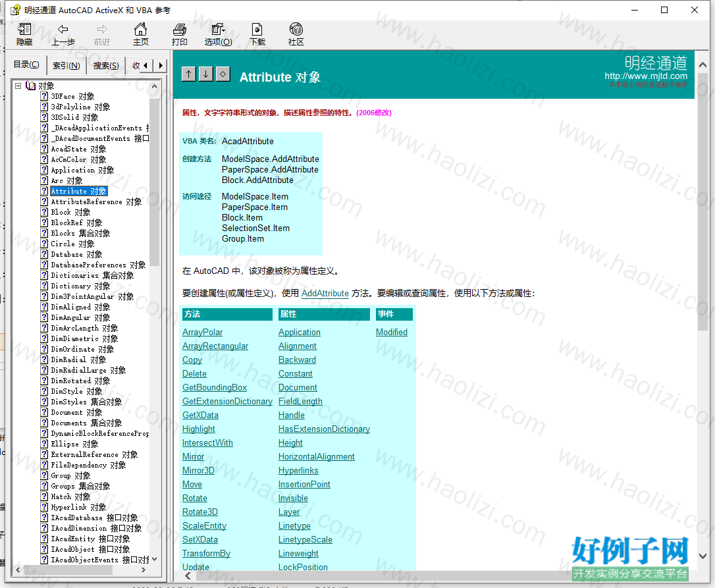This screenshot has width=715, height=588.
Task: Select Ellipse 对象 tree entry
Action: click(74, 444)
